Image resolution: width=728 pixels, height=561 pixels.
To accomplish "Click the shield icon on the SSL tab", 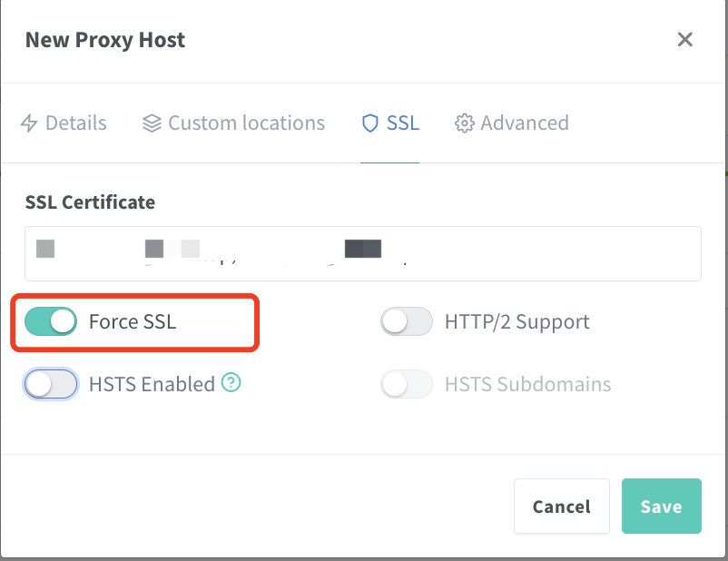I will [372, 123].
